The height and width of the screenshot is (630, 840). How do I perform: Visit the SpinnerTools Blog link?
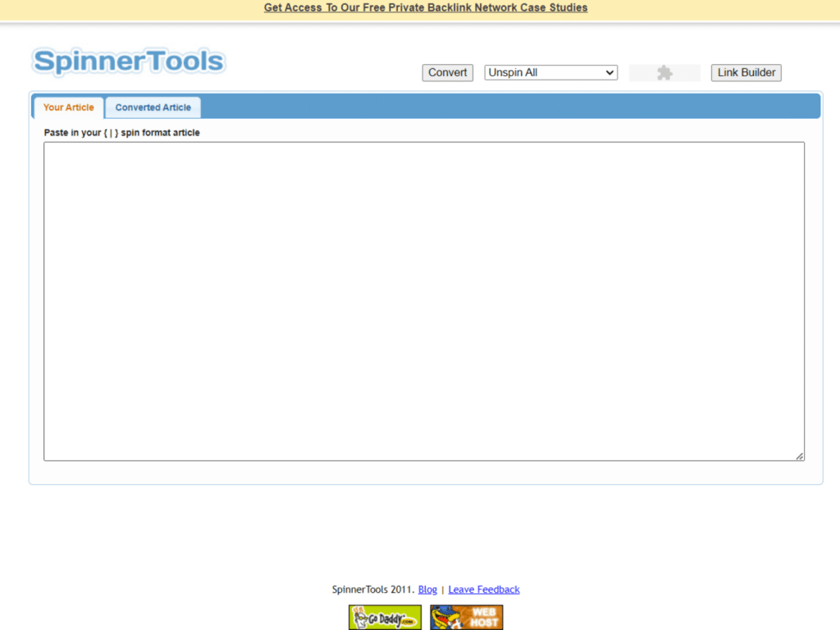point(427,589)
